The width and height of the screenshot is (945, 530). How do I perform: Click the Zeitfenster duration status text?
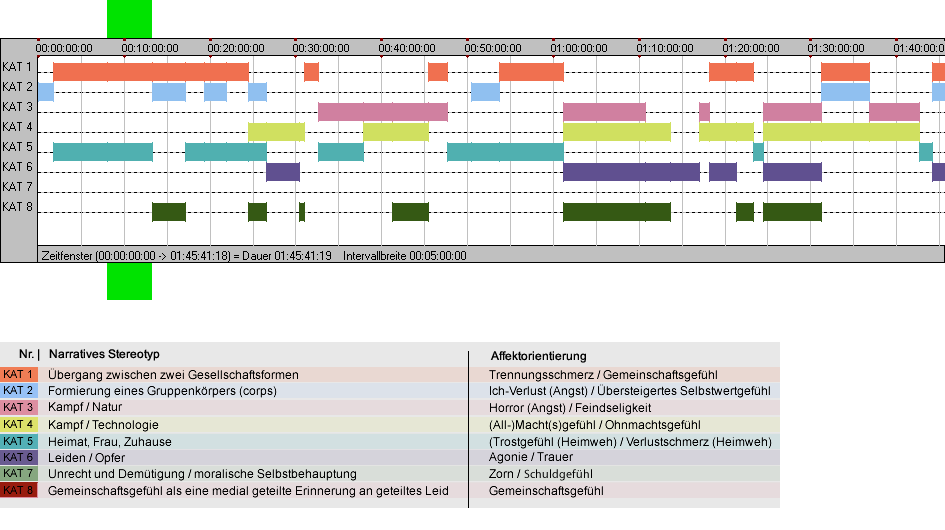[x=186, y=256]
